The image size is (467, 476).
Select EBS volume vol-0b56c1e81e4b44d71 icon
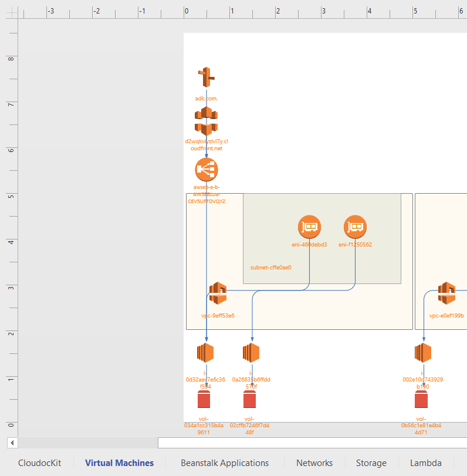pyautogui.click(x=421, y=399)
